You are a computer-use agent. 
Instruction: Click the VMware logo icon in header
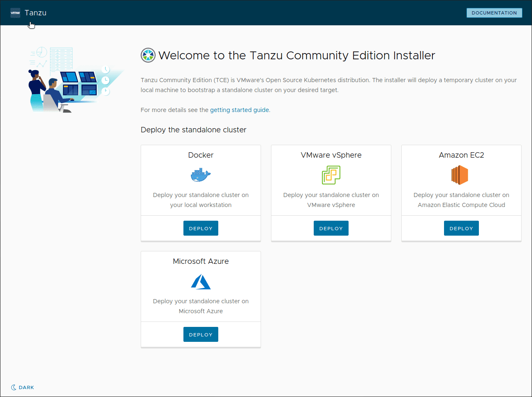(15, 13)
